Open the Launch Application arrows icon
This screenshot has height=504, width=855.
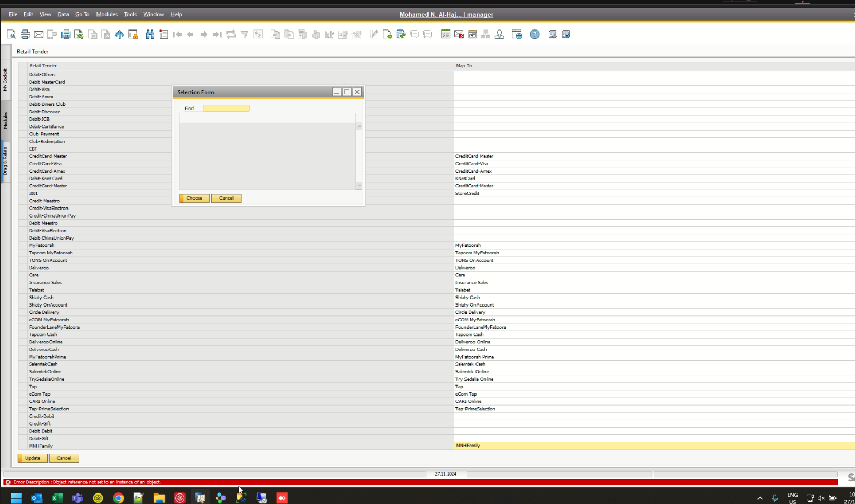pos(120,35)
